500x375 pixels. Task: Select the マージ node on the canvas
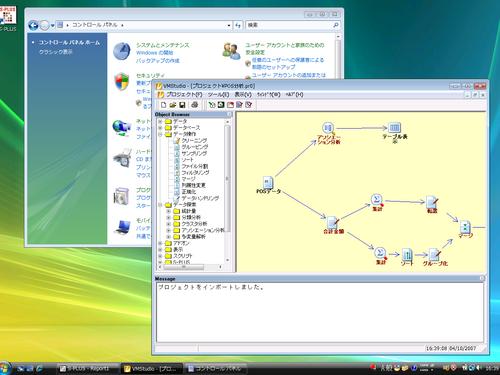465,227
